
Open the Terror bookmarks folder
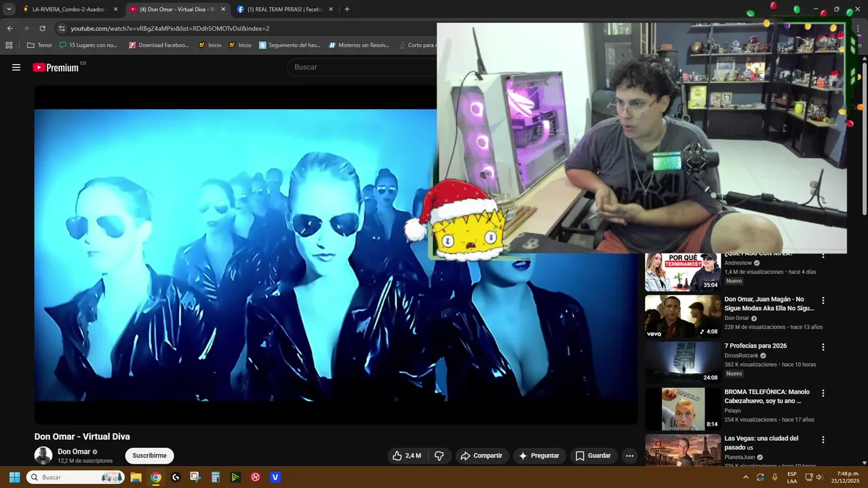click(x=39, y=45)
